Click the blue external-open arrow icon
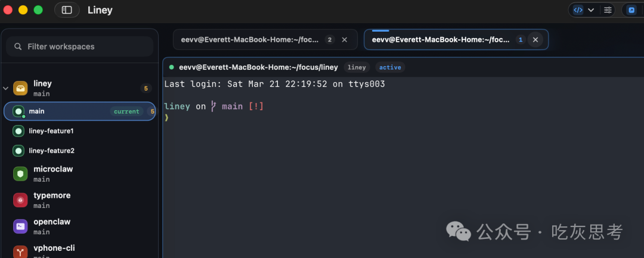This screenshot has height=258, width=644. pyautogui.click(x=631, y=10)
